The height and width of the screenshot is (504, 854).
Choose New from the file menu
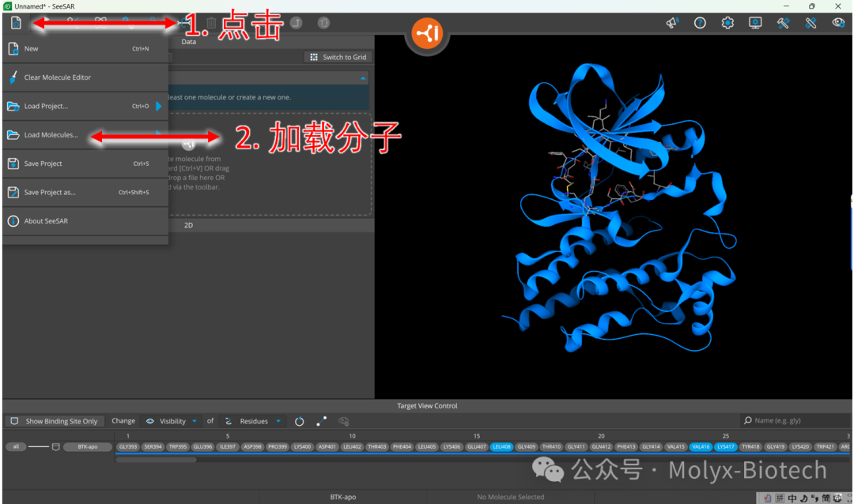[x=85, y=48]
